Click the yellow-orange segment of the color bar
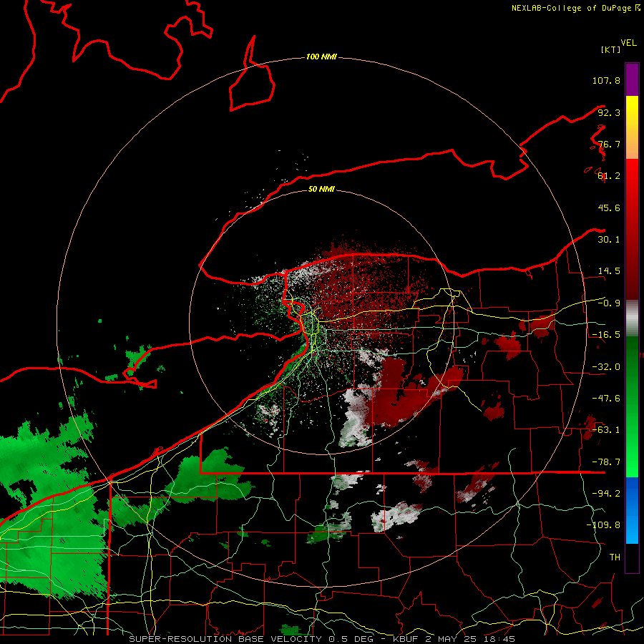The width and height of the screenshot is (644, 644). (632, 128)
